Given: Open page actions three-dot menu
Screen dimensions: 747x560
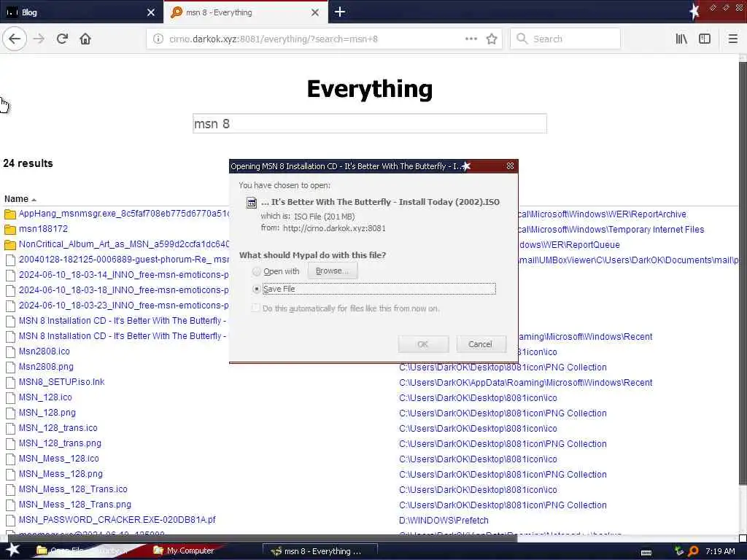Looking at the screenshot, I should point(471,39).
